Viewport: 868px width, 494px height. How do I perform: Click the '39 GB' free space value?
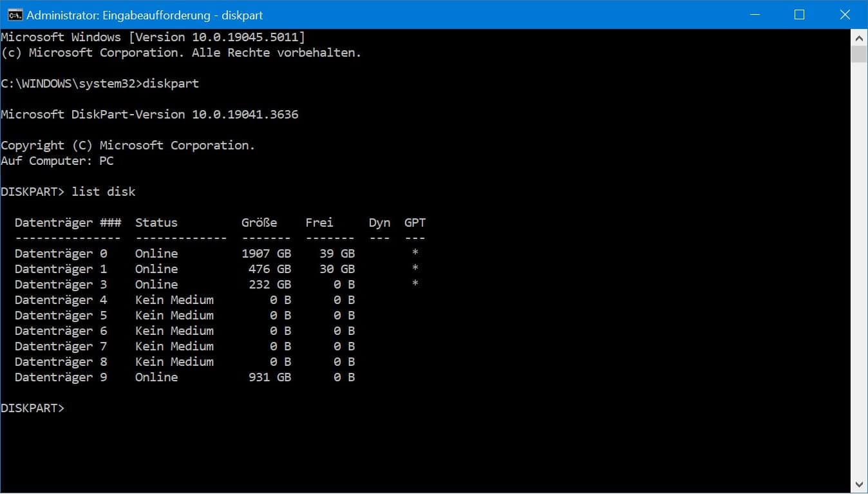pos(337,254)
